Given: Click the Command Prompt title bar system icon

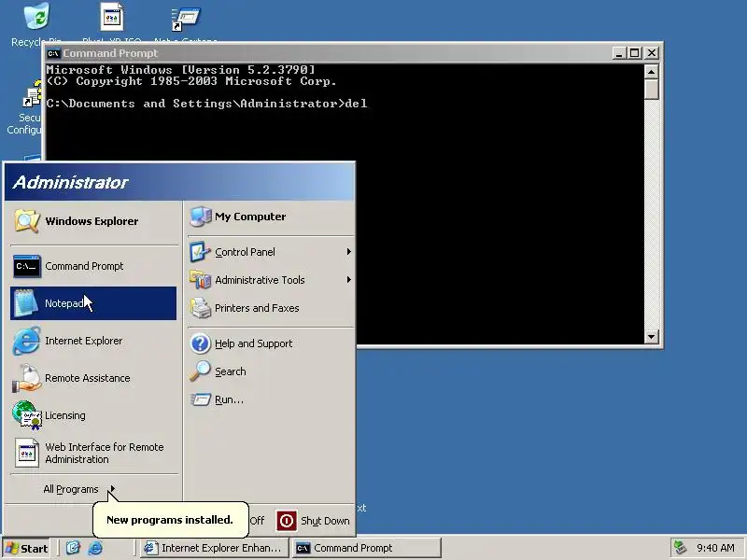Looking at the screenshot, I should pyautogui.click(x=53, y=53).
